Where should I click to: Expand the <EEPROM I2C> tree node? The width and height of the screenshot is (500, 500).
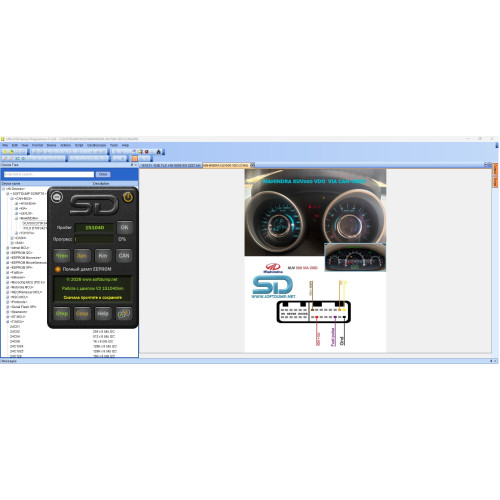[x=7, y=253]
